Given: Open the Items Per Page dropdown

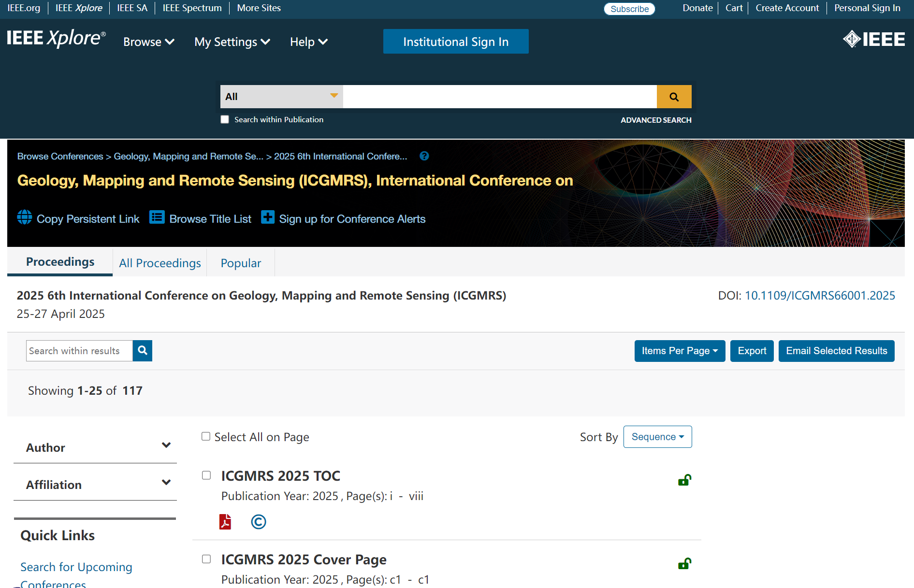Looking at the screenshot, I should coord(680,351).
